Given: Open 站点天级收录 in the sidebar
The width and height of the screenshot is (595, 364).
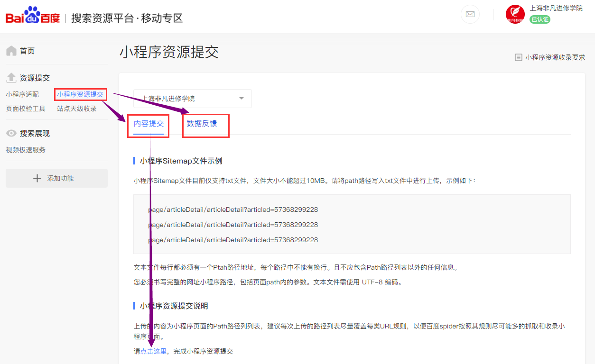Looking at the screenshot, I should pyautogui.click(x=77, y=109).
